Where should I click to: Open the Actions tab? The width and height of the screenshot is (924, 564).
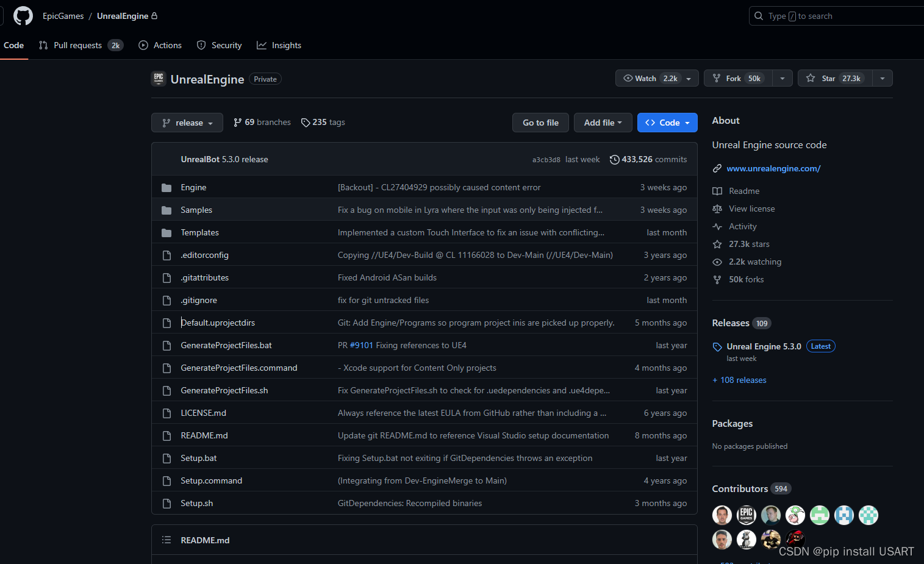point(160,45)
